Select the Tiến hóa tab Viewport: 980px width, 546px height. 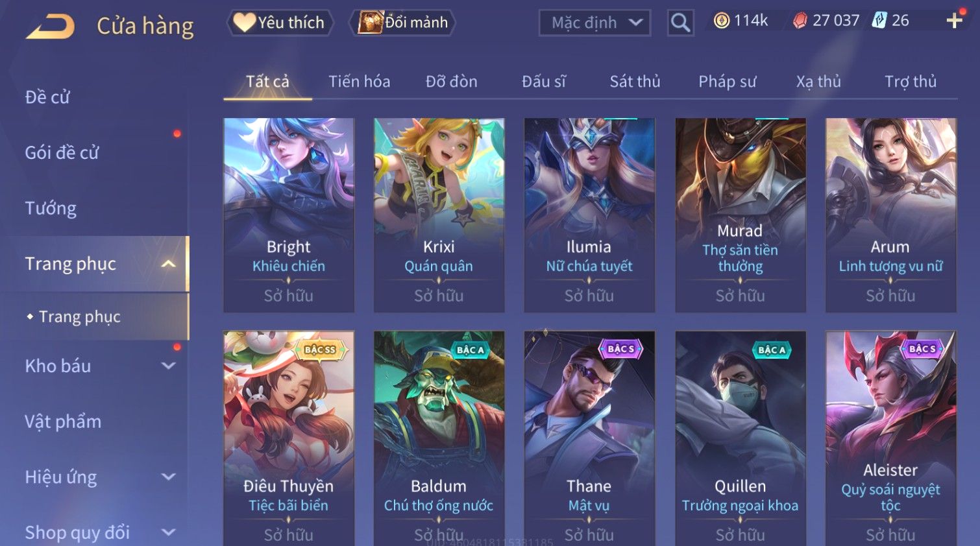[x=359, y=82]
